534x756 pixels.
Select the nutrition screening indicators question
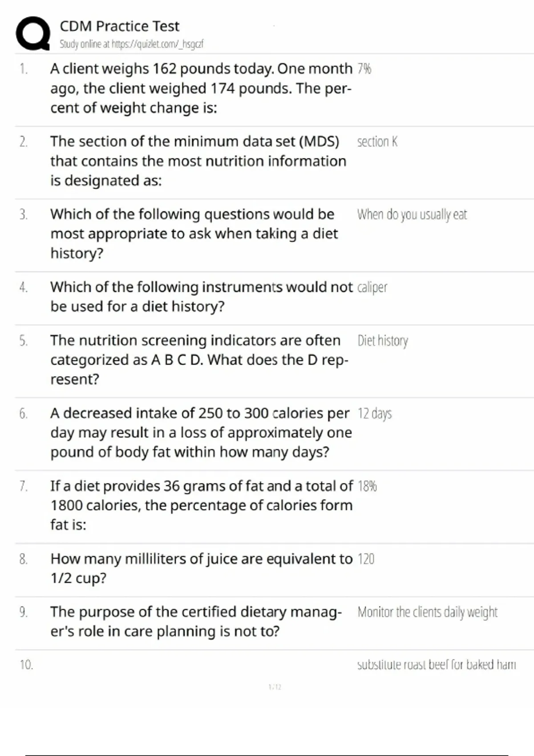(x=199, y=360)
